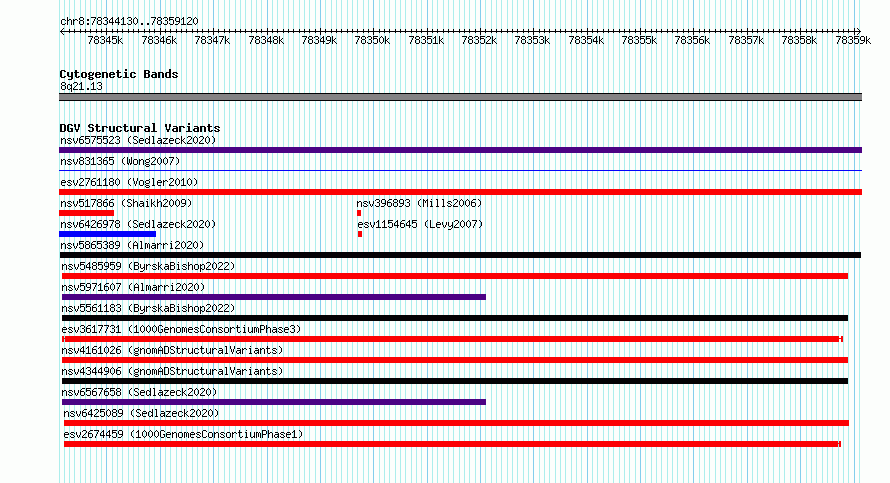Click the 78355k ruler tick label
The image size is (890, 483).
point(639,40)
